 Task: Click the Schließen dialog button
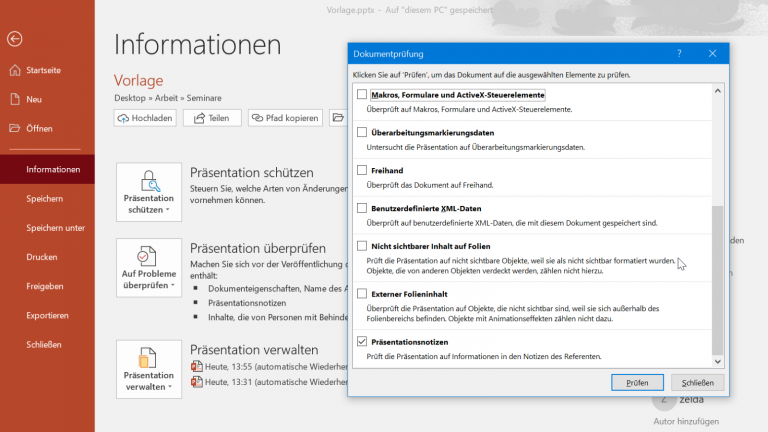(x=697, y=382)
